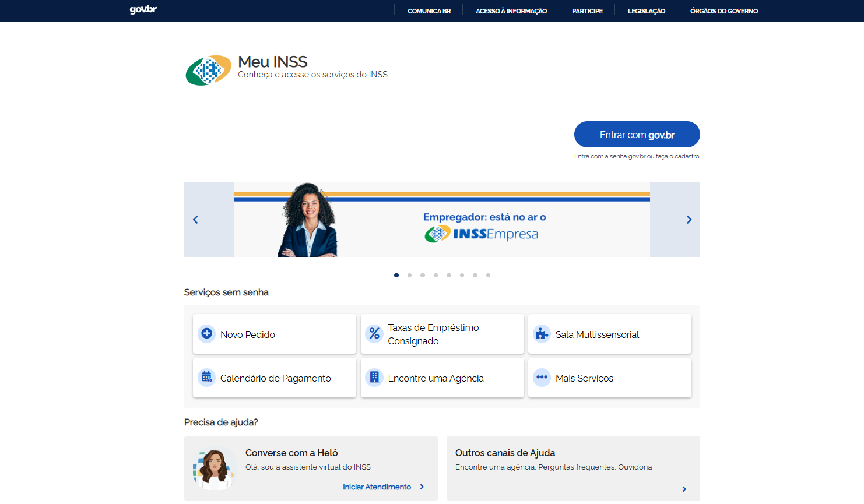Viewport: 864px width, 504px height.
Task: Select the first carousel dot
Action: [x=396, y=275]
